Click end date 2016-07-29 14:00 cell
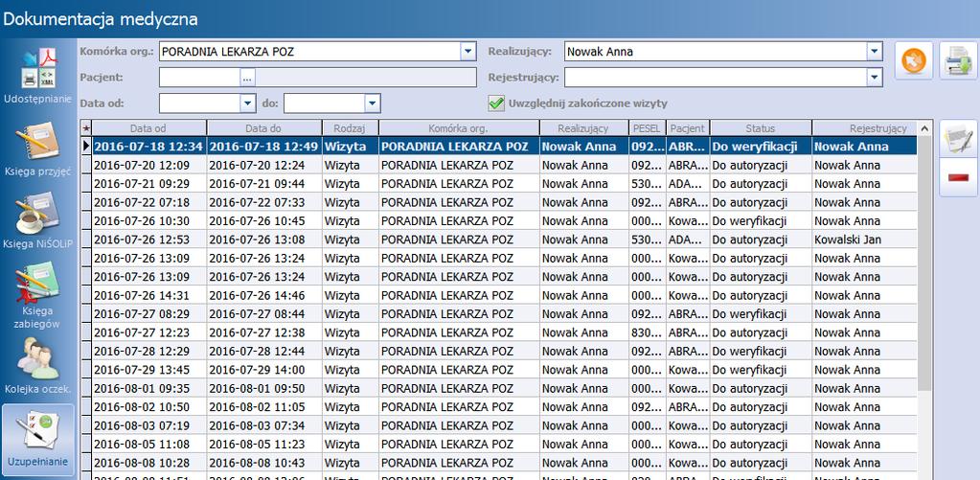 (x=263, y=370)
